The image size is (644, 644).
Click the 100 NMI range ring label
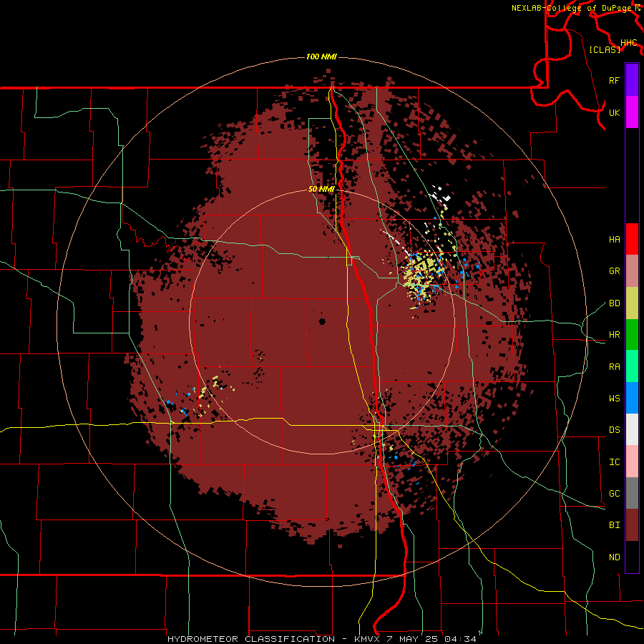click(321, 57)
